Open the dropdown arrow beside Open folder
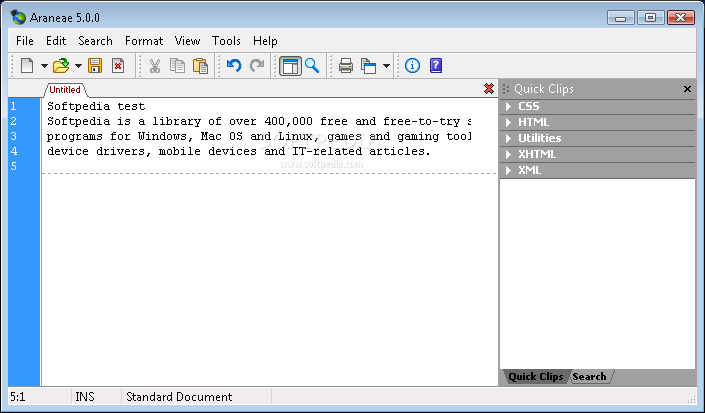 point(78,67)
